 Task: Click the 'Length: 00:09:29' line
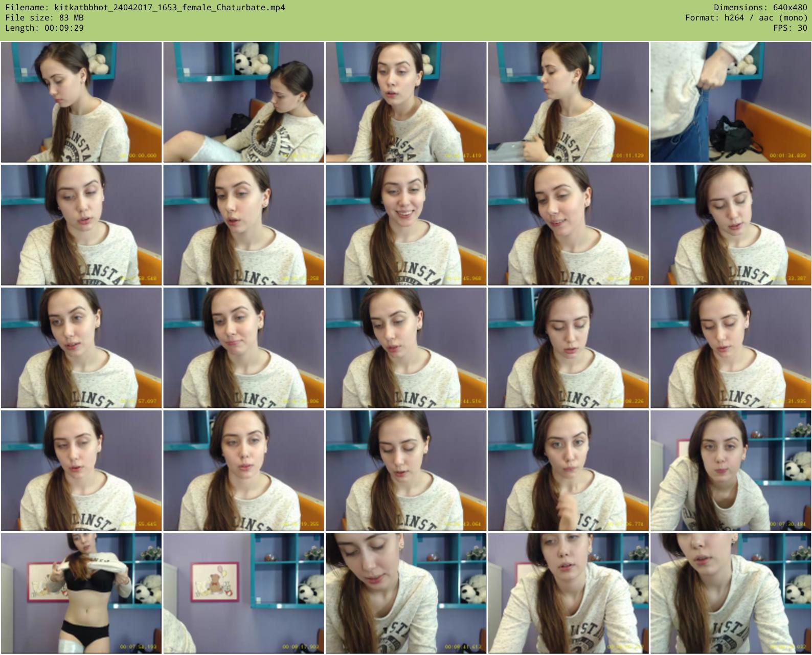44,28
